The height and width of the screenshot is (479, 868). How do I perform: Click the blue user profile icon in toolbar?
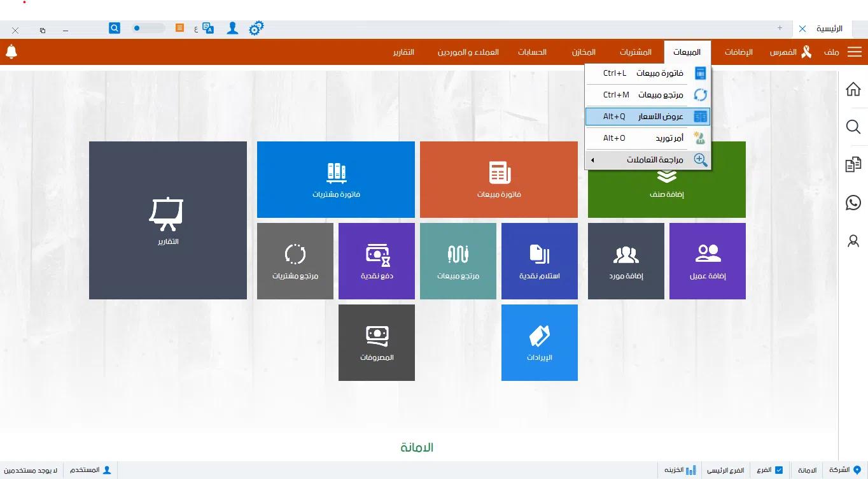[232, 29]
